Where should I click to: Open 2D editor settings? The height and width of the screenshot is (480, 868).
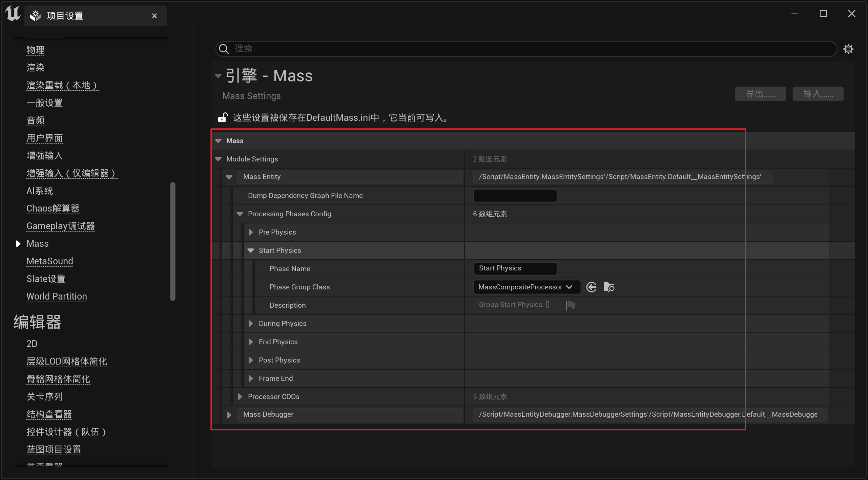tap(32, 344)
